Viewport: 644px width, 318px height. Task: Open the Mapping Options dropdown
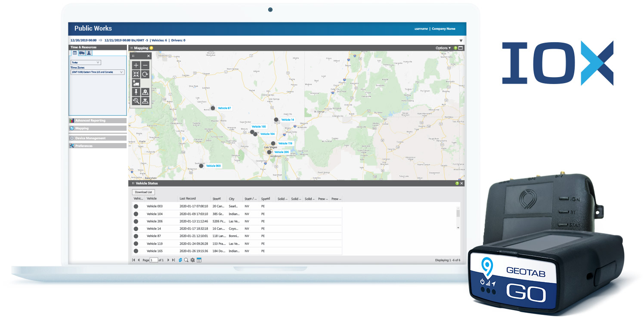(x=443, y=48)
